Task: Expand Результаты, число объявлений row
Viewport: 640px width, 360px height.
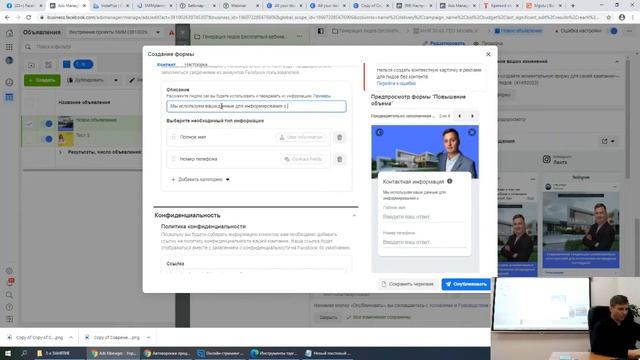Action: tap(60, 152)
